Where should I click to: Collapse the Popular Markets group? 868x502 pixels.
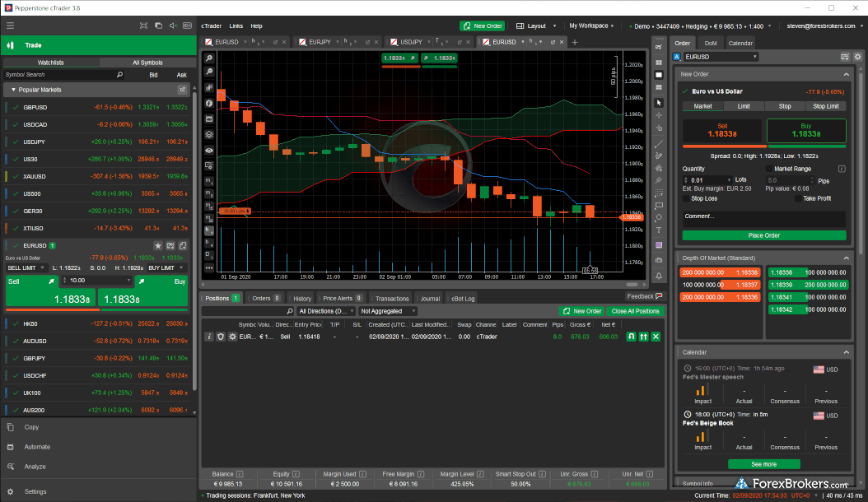coord(13,90)
